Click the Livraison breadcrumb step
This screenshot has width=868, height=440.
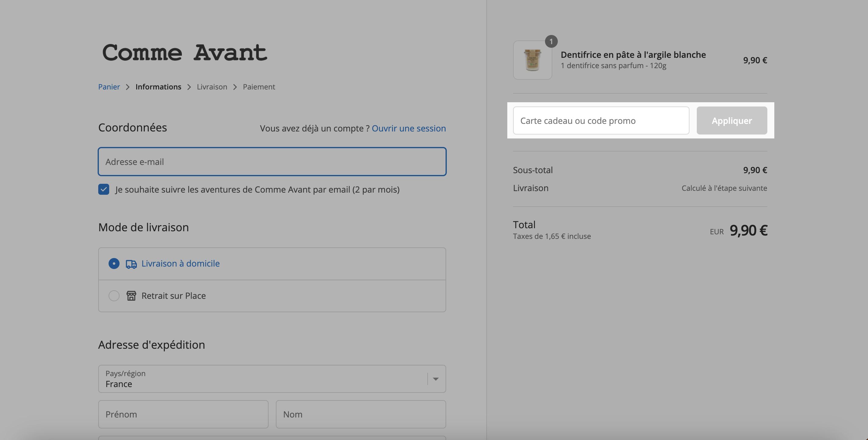coord(212,87)
